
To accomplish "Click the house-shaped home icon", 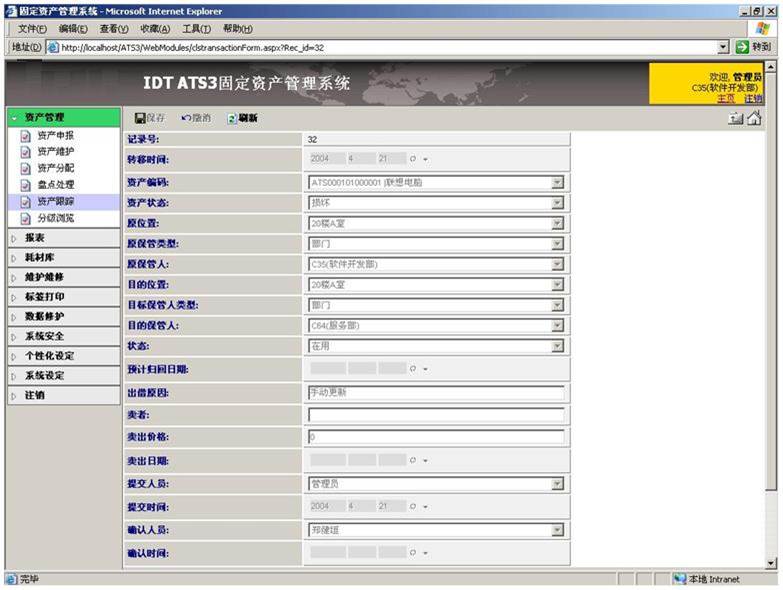I will [x=754, y=118].
